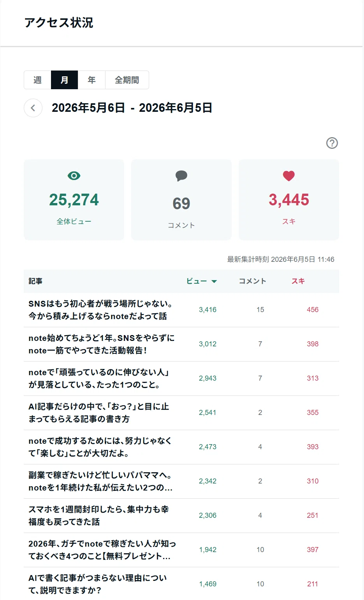Click view count 3,416

[x=207, y=310]
